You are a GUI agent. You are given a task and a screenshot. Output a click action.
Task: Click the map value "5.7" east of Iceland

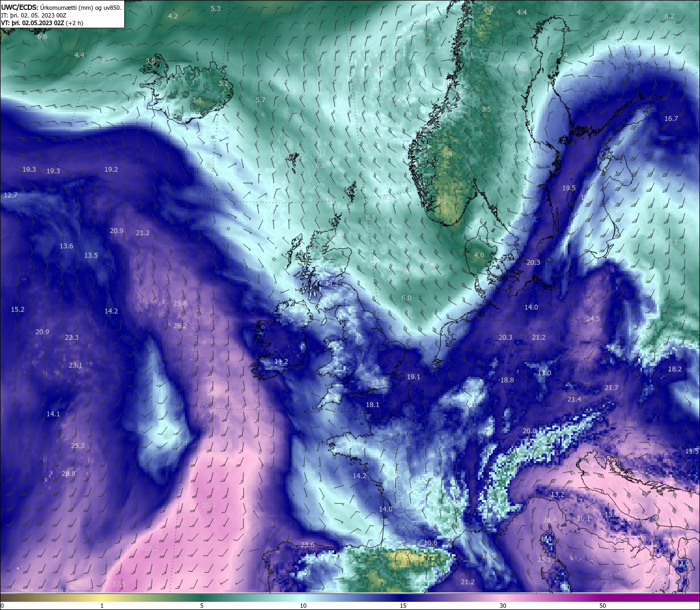coord(260,100)
